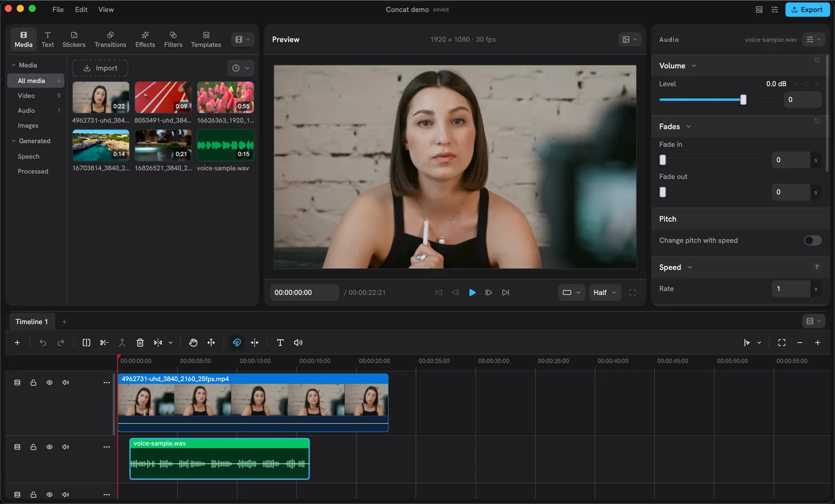Collapse the Fades section

pyautogui.click(x=688, y=127)
